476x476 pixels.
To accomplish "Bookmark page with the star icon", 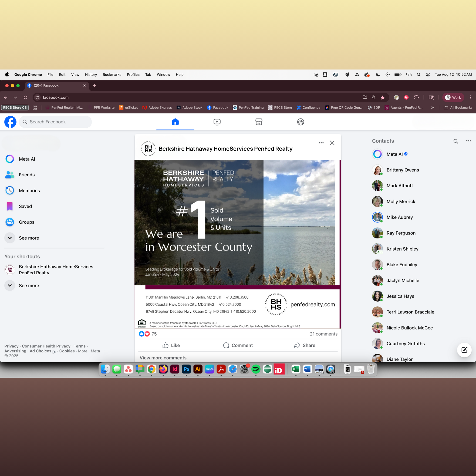I will 383,97.
